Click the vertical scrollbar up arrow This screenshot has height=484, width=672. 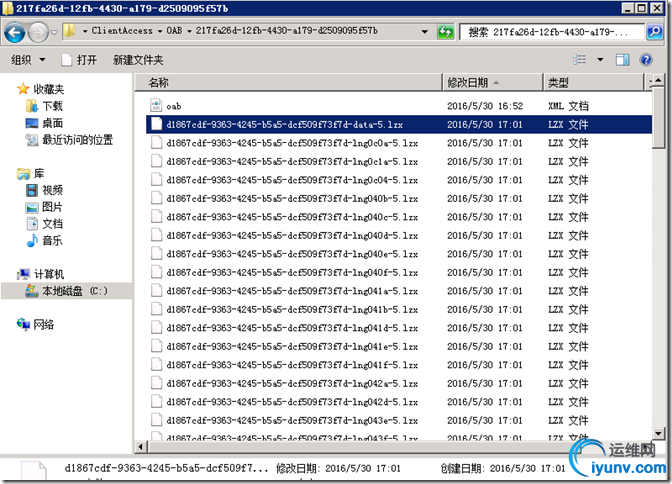click(659, 80)
